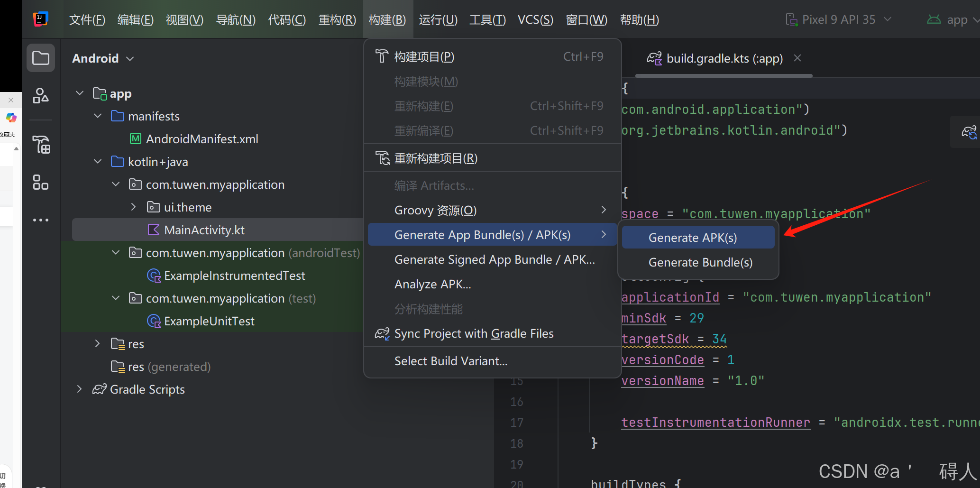This screenshot has width=980, height=488.
Task: Click the 构建(B) menu
Action: (387, 19)
